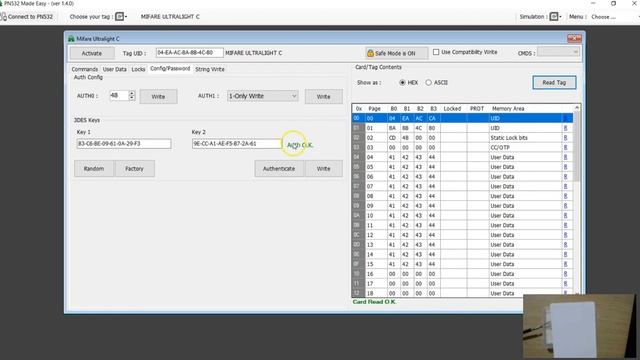
Task: Click the Connect to PN532 plug icon
Action: pos(3,17)
